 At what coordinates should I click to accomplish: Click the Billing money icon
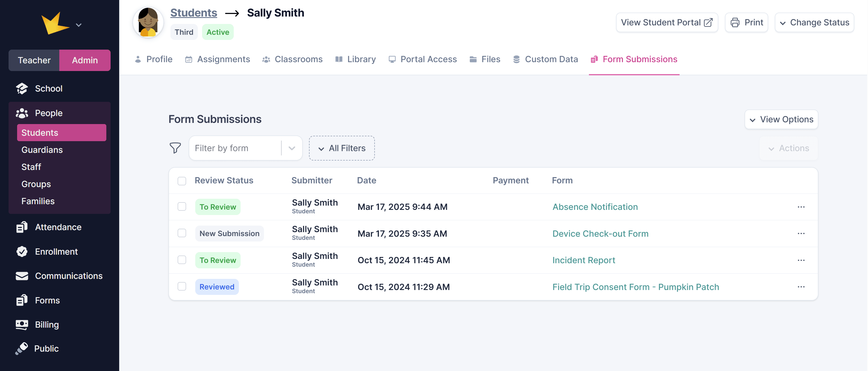pos(22,324)
